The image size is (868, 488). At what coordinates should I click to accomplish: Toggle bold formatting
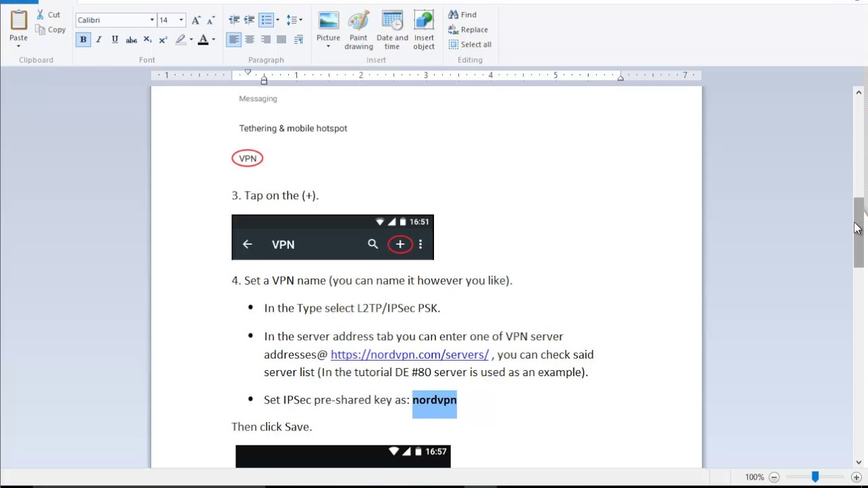tap(83, 40)
